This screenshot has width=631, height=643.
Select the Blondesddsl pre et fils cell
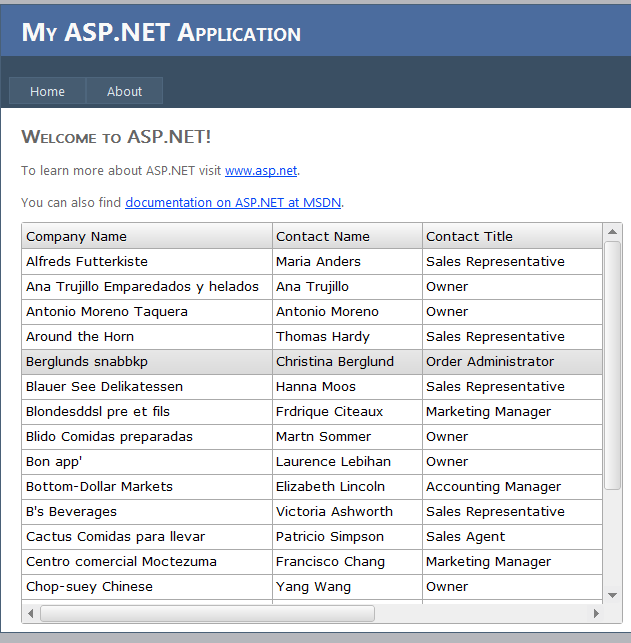147,412
